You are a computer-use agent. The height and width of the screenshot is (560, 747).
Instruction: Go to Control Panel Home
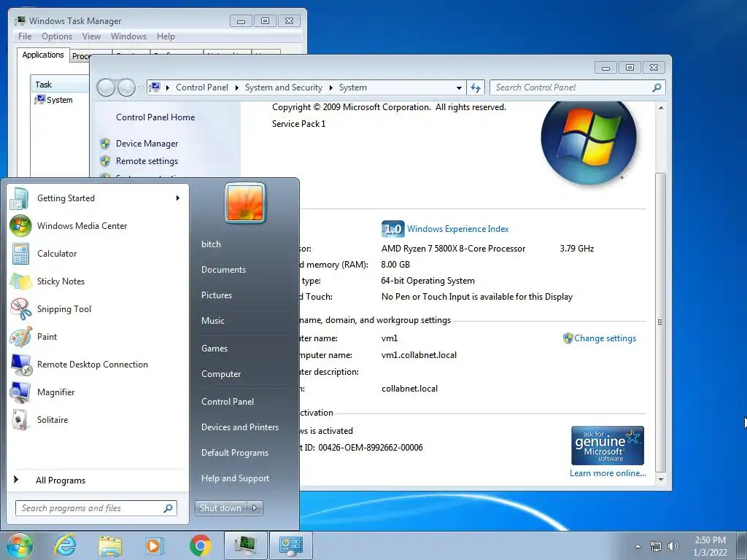coord(155,117)
